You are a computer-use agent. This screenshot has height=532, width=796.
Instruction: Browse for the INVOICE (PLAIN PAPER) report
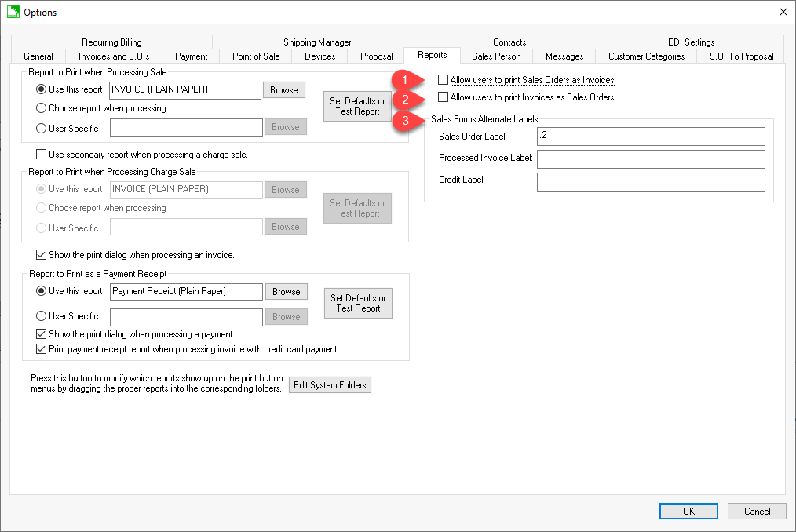click(283, 90)
